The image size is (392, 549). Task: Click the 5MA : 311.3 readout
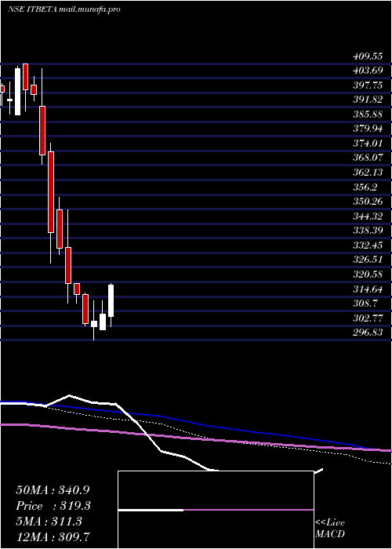pos(49,522)
